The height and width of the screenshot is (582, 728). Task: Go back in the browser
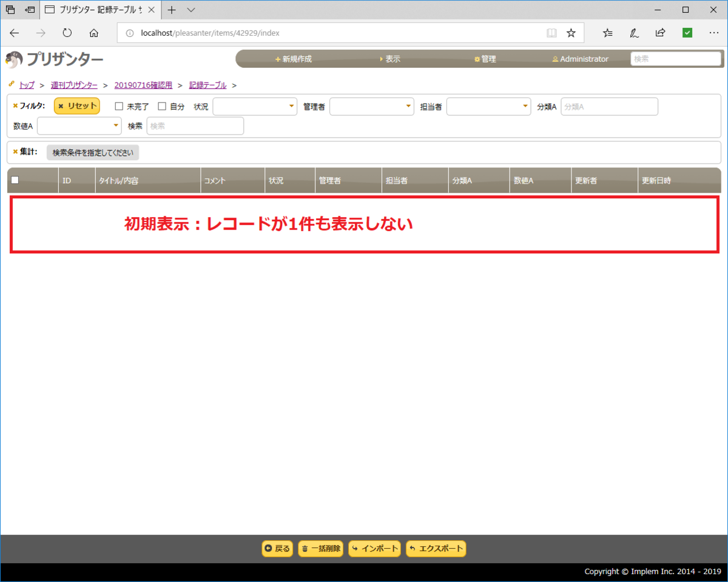coord(15,33)
